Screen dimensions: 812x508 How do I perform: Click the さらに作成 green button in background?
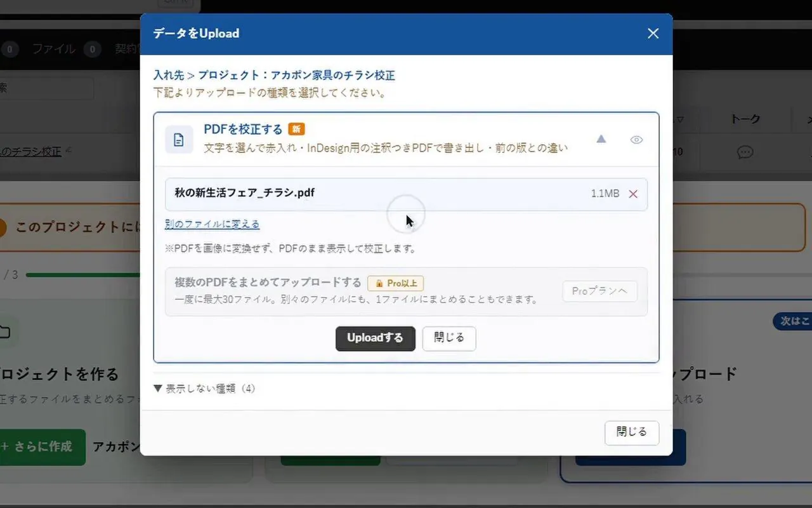42,447
